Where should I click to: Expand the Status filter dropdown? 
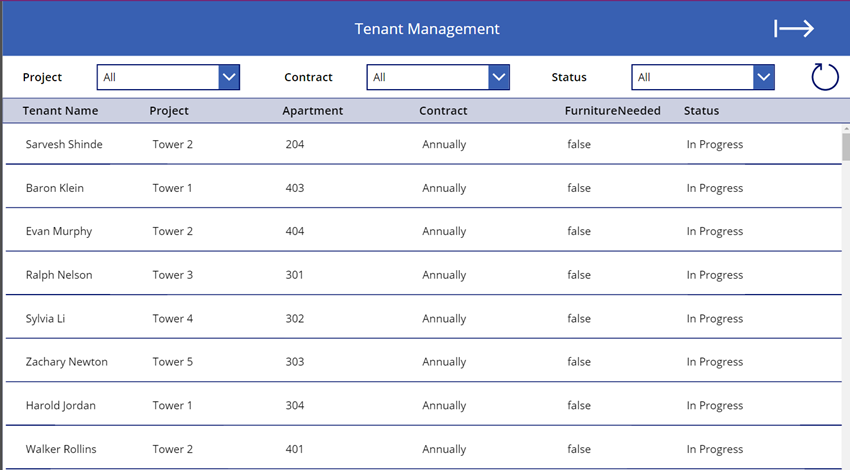coord(763,77)
